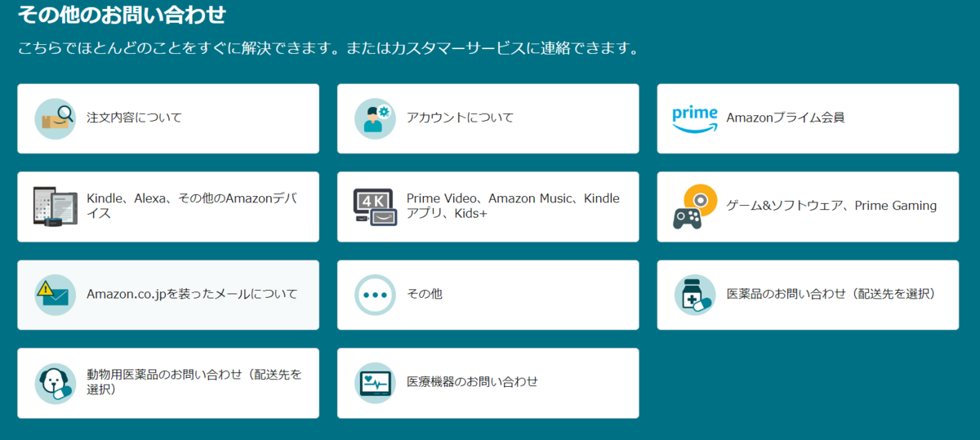This screenshot has width=980, height=440.
Task: Click the medicine bottle icon
Action: click(x=694, y=295)
